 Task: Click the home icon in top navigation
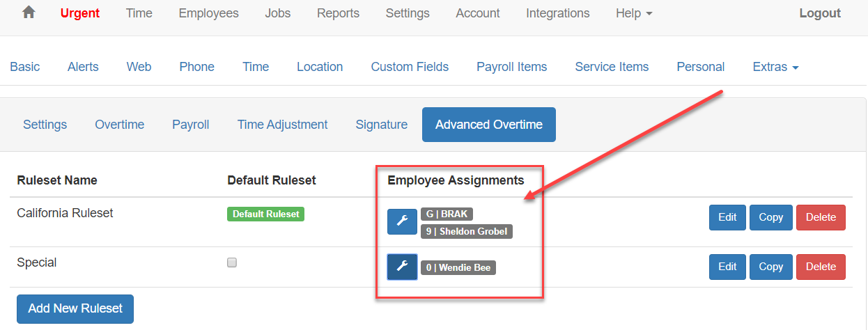tap(29, 13)
